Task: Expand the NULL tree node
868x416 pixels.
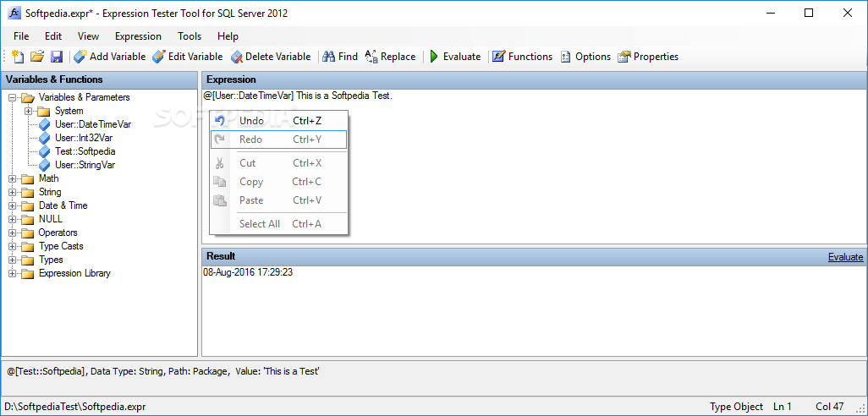Action: (x=12, y=220)
